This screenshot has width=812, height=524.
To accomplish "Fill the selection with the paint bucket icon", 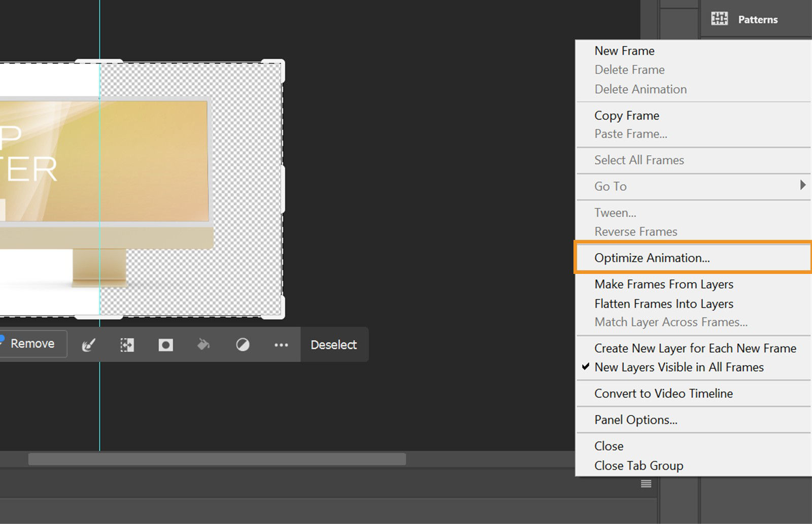I will point(204,344).
